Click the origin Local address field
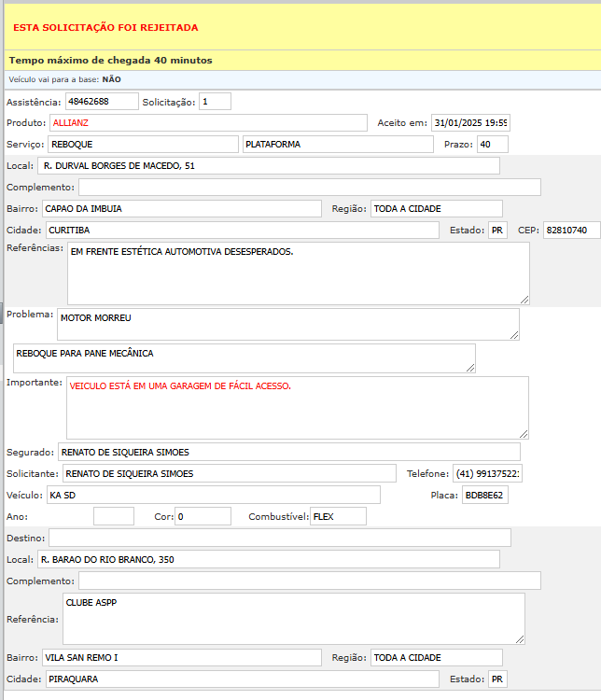The image size is (601, 700). (269, 165)
